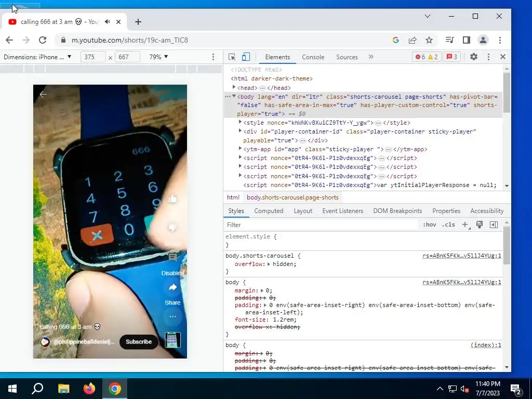
Task: Open the Chrome profile avatar
Action: [483, 40]
